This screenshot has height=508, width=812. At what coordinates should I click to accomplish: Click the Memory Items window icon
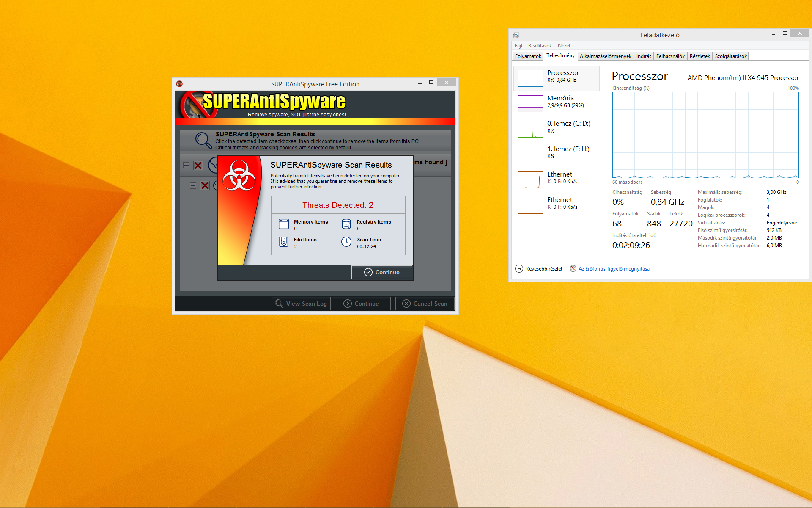click(x=284, y=224)
